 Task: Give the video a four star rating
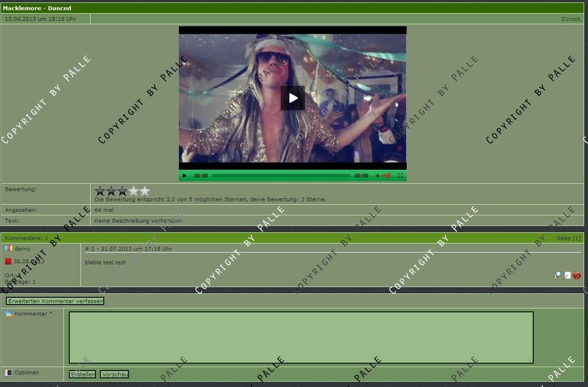[134, 191]
